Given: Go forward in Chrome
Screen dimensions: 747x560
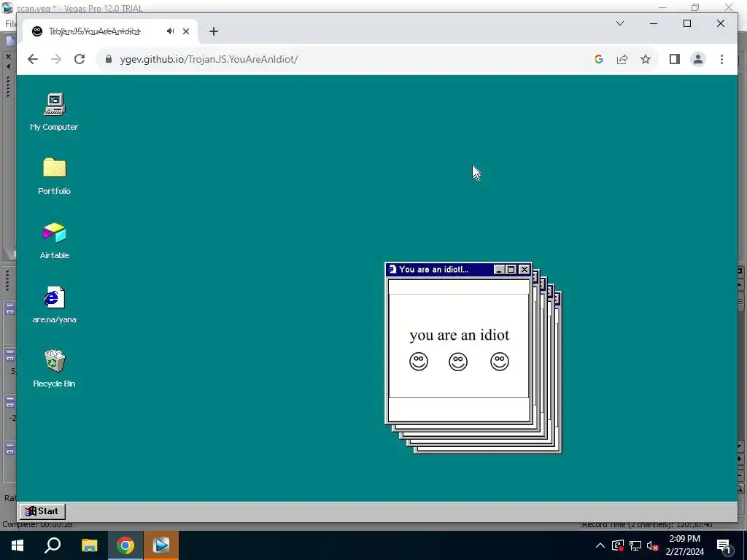Looking at the screenshot, I should tap(56, 59).
